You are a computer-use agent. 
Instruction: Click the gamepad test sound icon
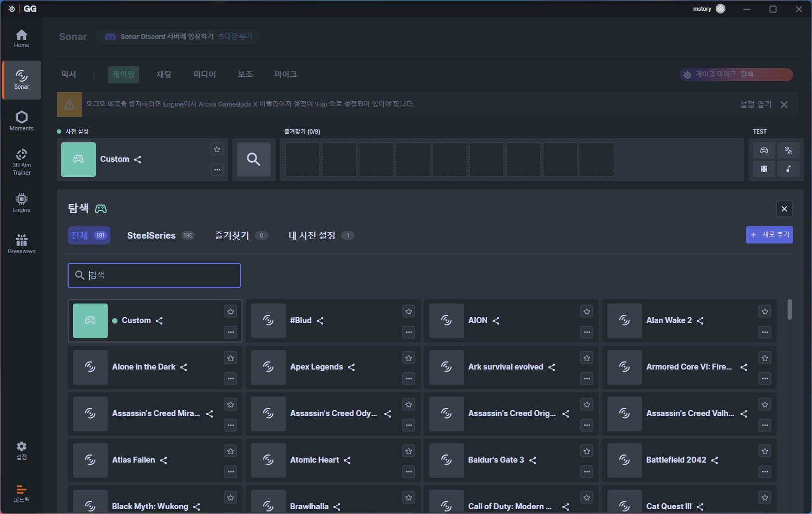[x=764, y=150]
